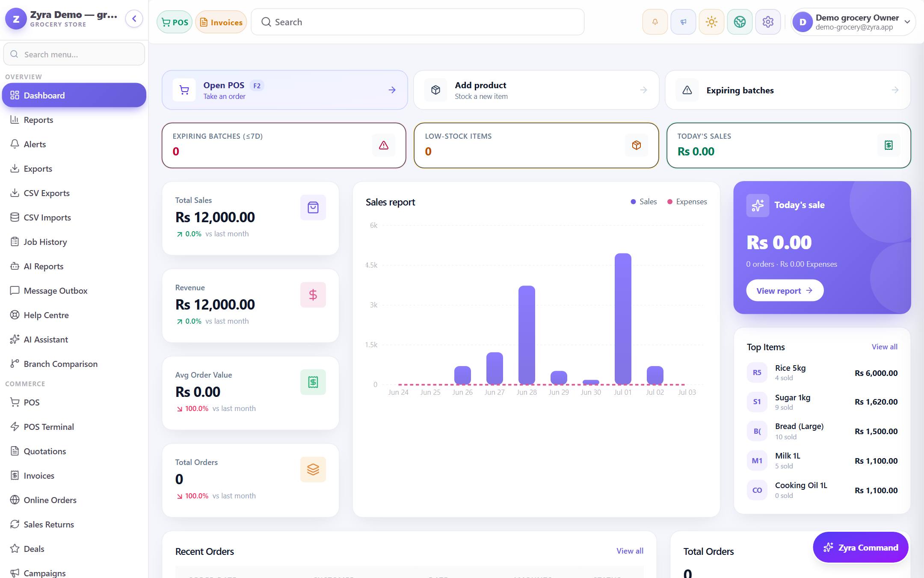Click the Job History icon
924x578 pixels.
[15, 241]
